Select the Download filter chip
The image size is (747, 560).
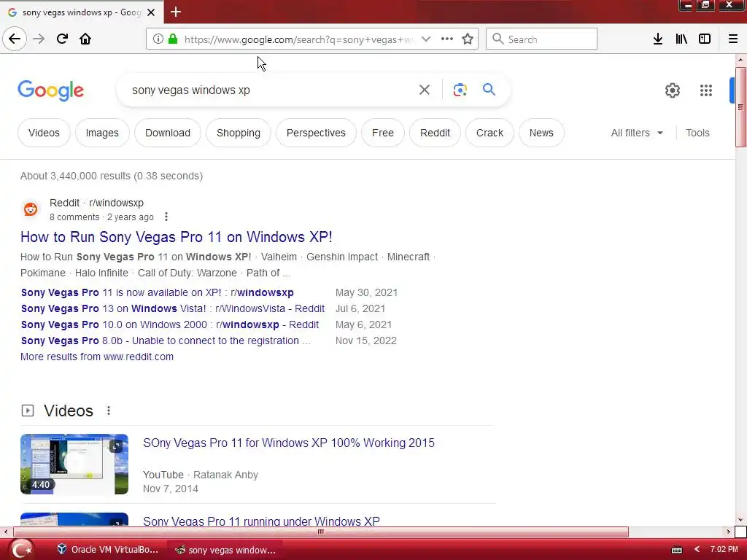tap(168, 133)
